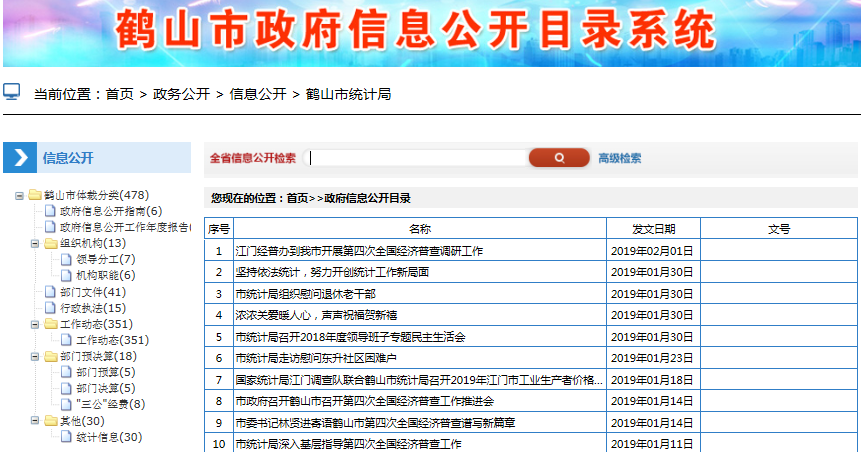861x452 pixels.
Task: Click the folder icon next to 组织机构
Action: (51, 243)
